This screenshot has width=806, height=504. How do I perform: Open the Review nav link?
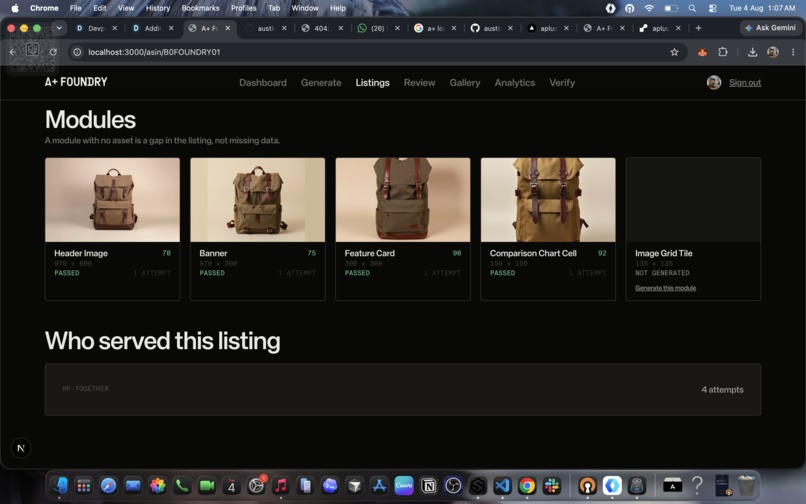(419, 83)
